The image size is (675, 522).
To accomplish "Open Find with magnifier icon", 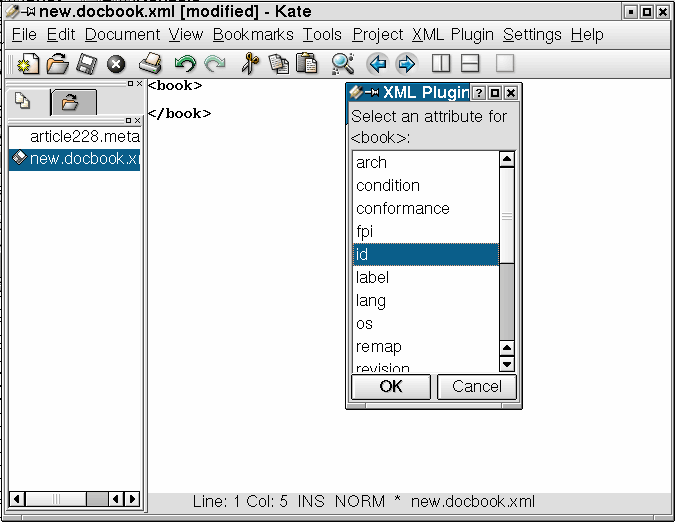I will click(x=343, y=65).
